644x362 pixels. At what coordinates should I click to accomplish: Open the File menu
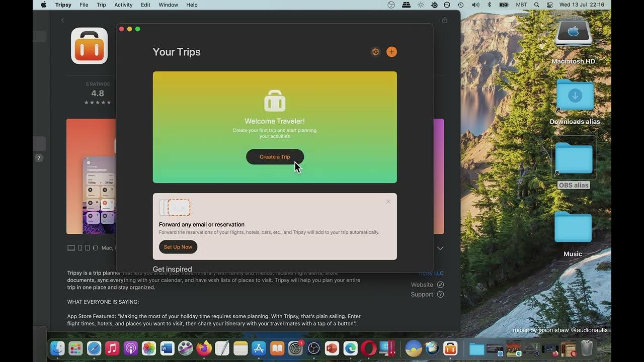coord(84,5)
